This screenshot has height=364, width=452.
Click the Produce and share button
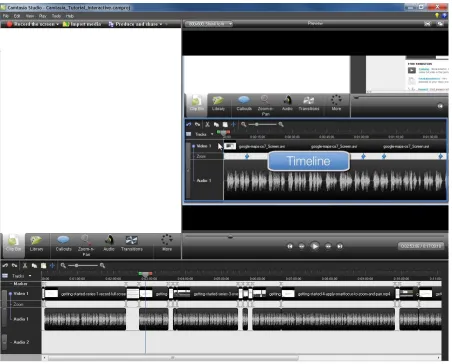pyautogui.click(x=133, y=24)
